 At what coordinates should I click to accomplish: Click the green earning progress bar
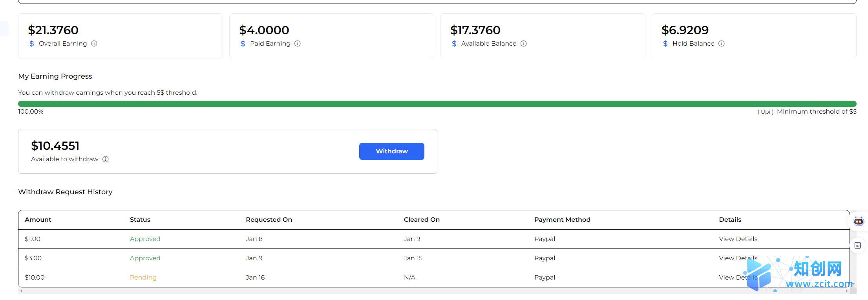pos(437,104)
